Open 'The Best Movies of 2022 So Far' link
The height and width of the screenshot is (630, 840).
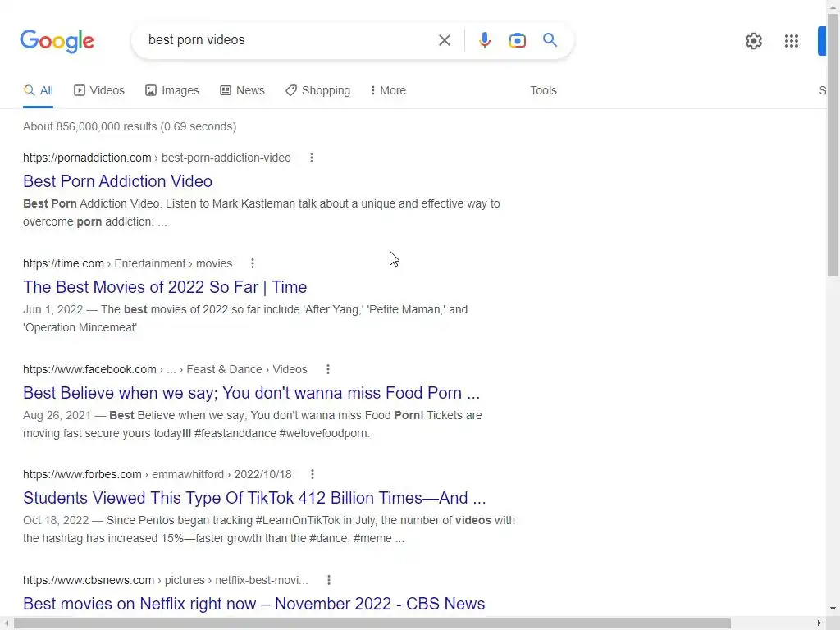click(x=164, y=286)
